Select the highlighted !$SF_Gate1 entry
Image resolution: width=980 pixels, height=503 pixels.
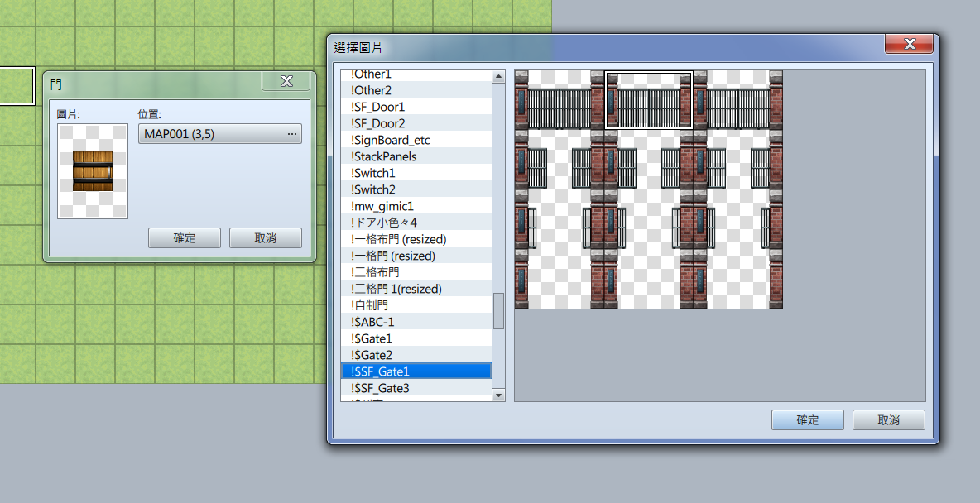(x=416, y=371)
